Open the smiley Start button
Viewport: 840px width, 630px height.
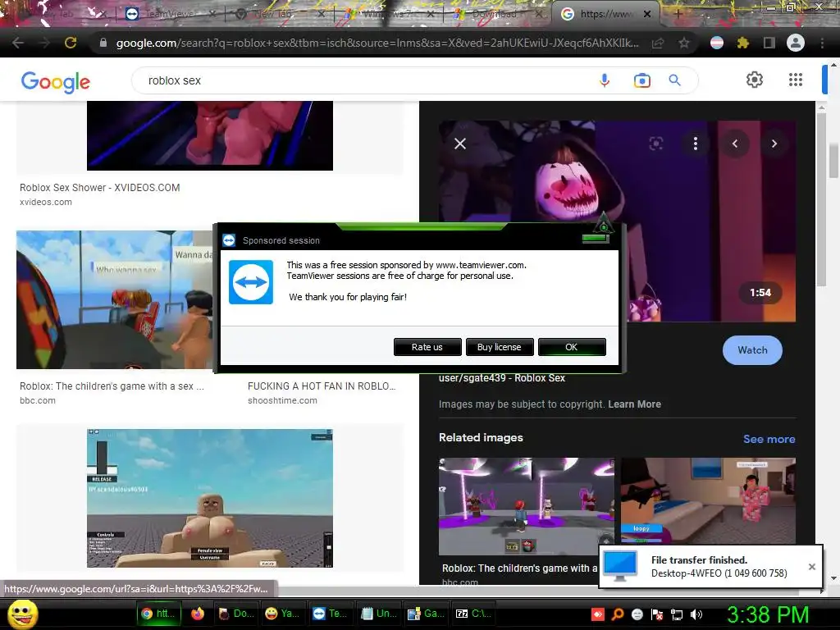pos(22,614)
